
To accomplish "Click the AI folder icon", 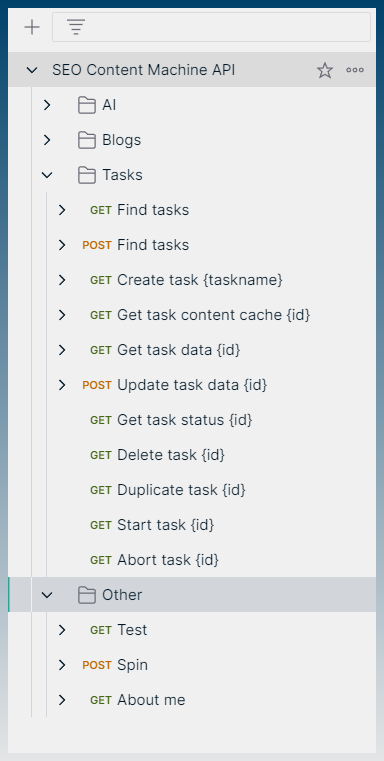I will 86,105.
